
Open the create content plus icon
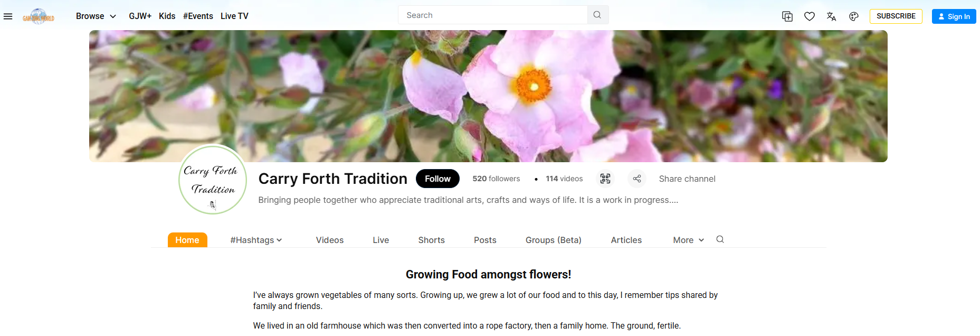(x=787, y=16)
